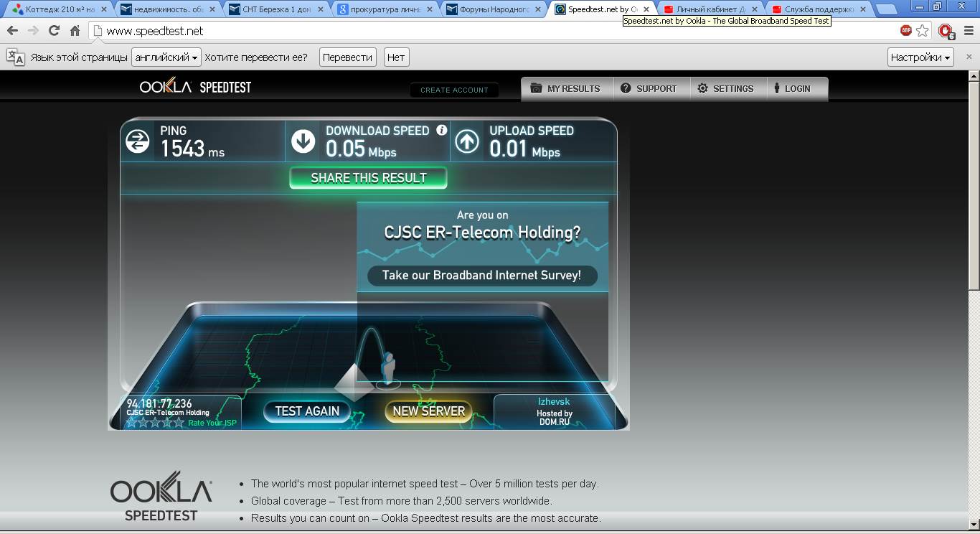
Task: Click the Create Account button
Action: [x=454, y=90]
